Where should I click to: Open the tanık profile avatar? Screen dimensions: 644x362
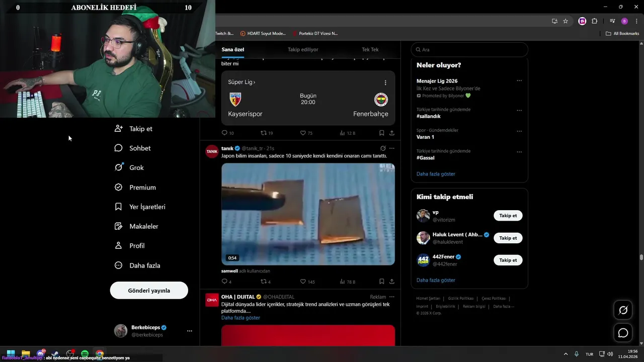212,151
